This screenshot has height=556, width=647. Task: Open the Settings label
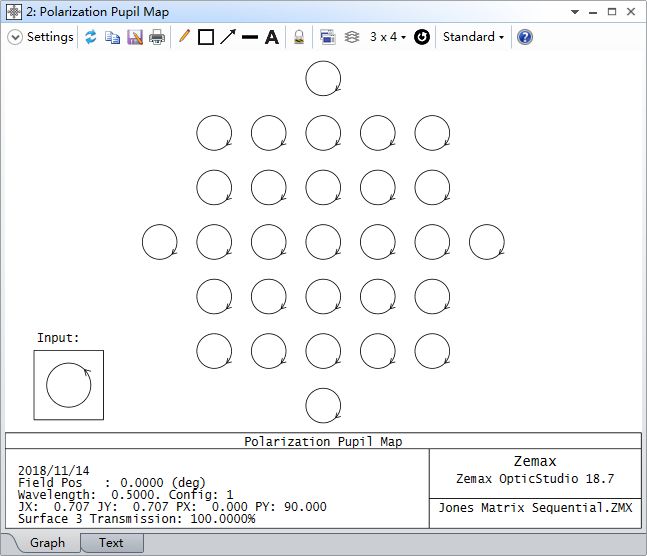pos(50,37)
